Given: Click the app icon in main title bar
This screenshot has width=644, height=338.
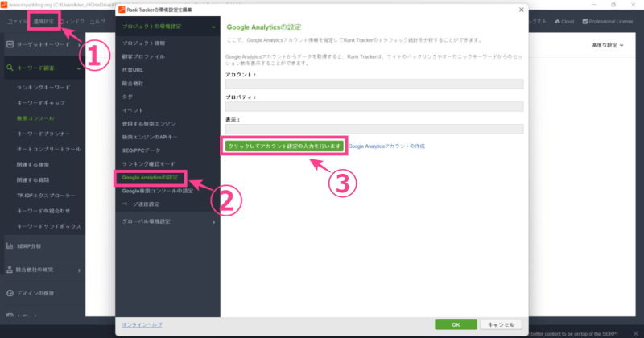Looking at the screenshot, I should tap(4, 5).
